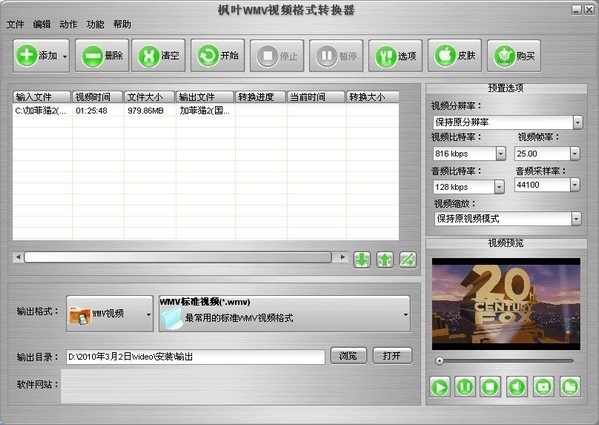Image resolution: width=599 pixels, height=425 pixels.
Task: Move selected file up with green up-arrow icon
Action: pos(385,260)
